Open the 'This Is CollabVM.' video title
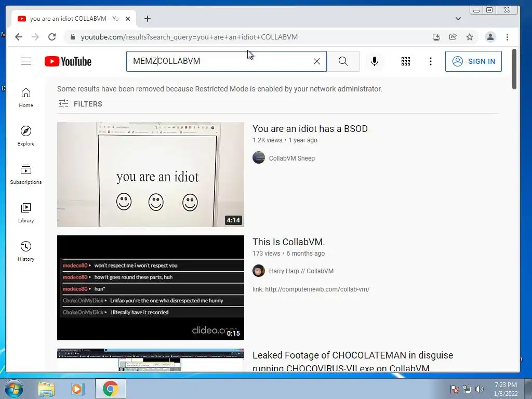 (x=289, y=242)
